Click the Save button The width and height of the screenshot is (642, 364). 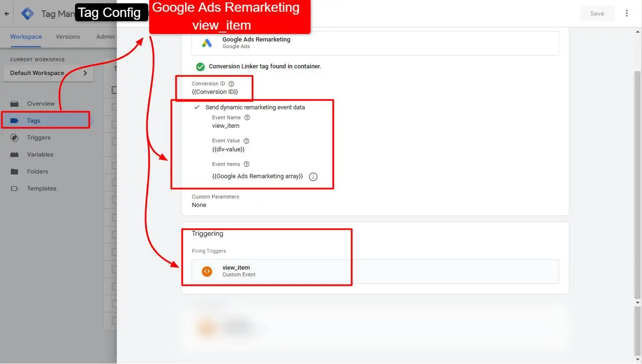[x=597, y=14]
